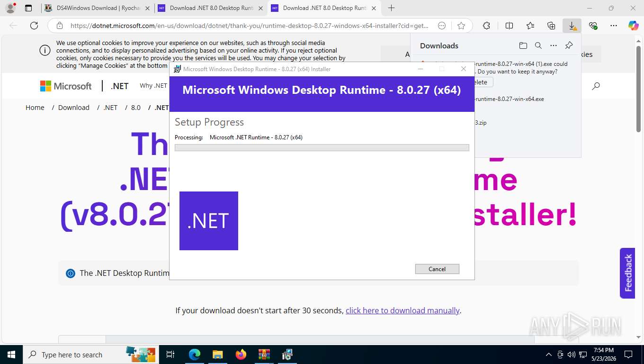
Task: Search downloads in Downloads panel
Action: [x=538, y=45]
